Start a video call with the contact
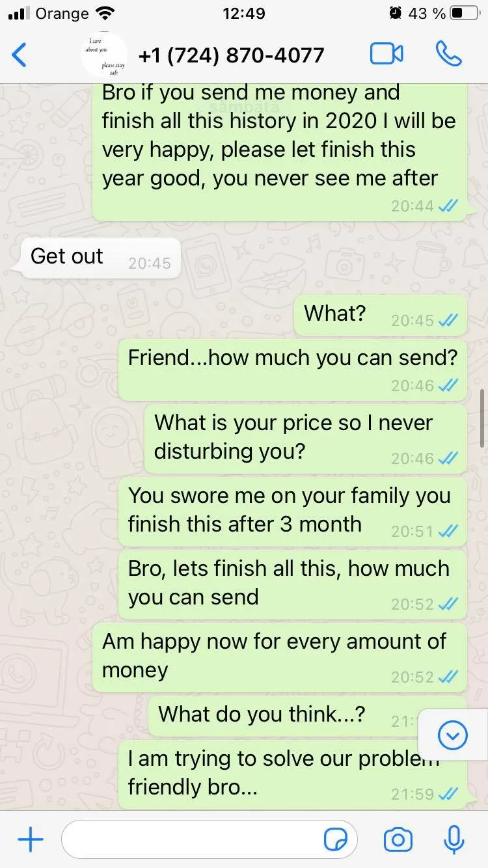This screenshot has height=868, width=488. click(x=386, y=54)
